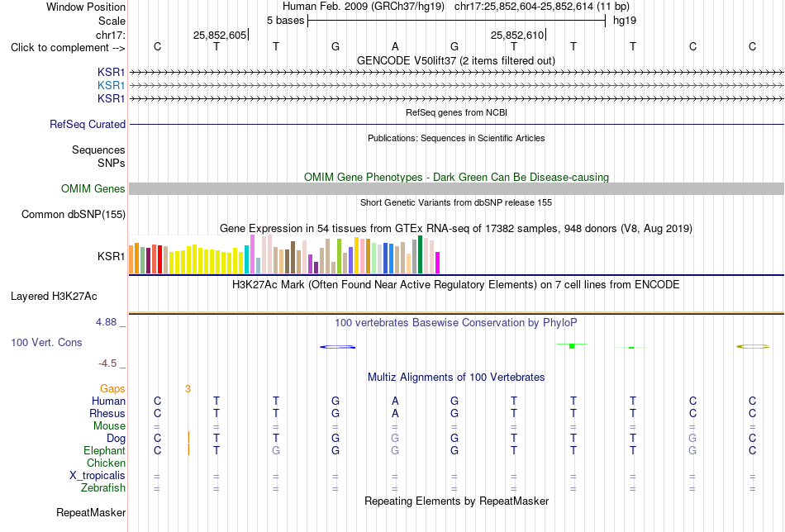Open 'RefSeq genes from NCBI' track title
The image size is (785, 532).
(x=457, y=112)
